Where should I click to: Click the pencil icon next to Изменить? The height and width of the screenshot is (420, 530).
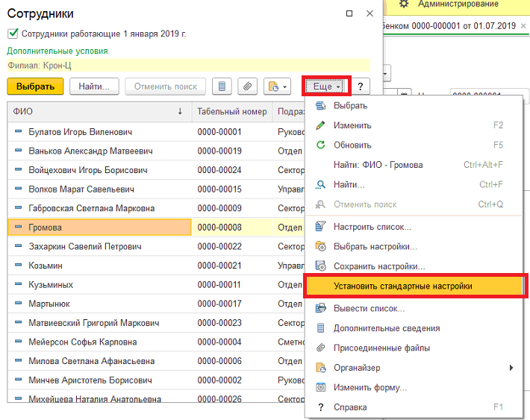click(x=320, y=125)
